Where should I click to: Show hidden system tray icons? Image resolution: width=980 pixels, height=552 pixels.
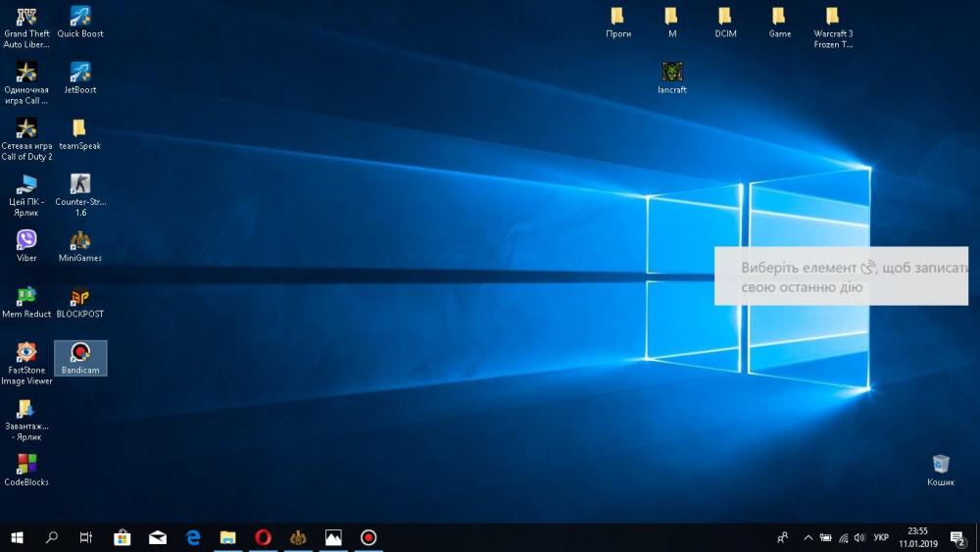tap(808, 537)
